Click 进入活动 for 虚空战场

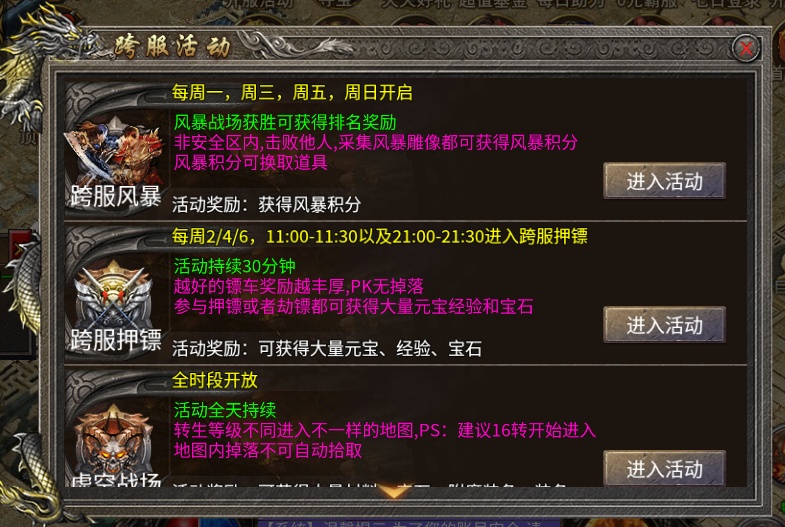click(664, 468)
